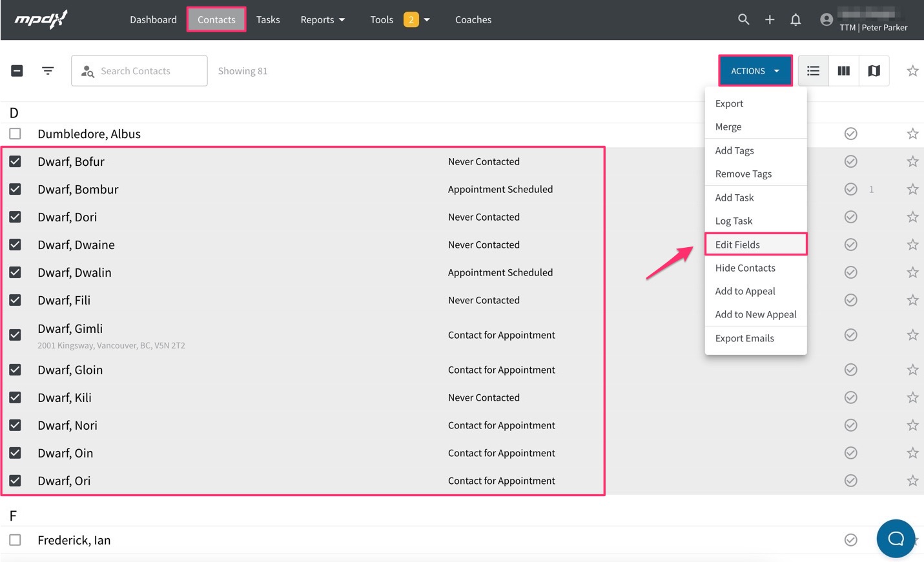The height and width of the screenshot is (562, 924).
Task: Open the contact filters icon
Action: [x=48, y=70]
